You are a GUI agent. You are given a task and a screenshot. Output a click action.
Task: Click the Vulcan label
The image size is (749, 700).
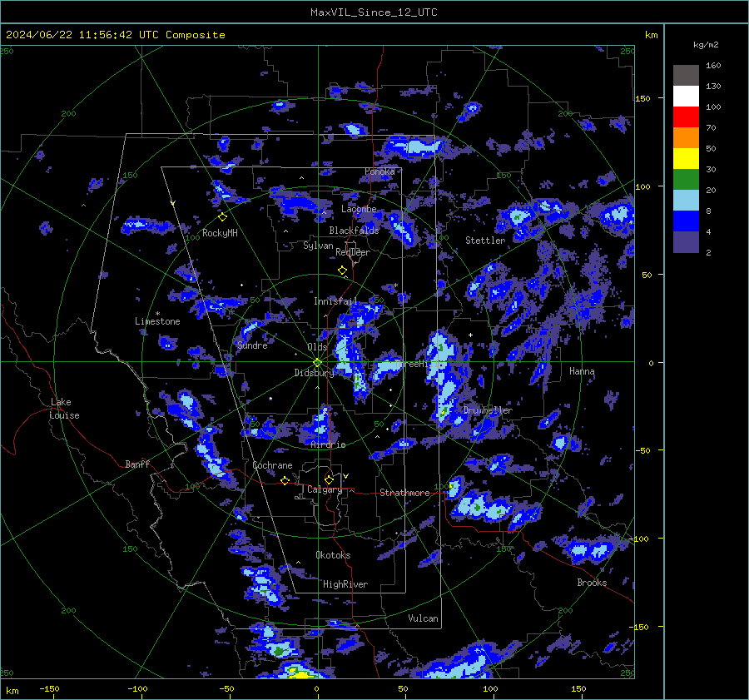tap(423, 618)
